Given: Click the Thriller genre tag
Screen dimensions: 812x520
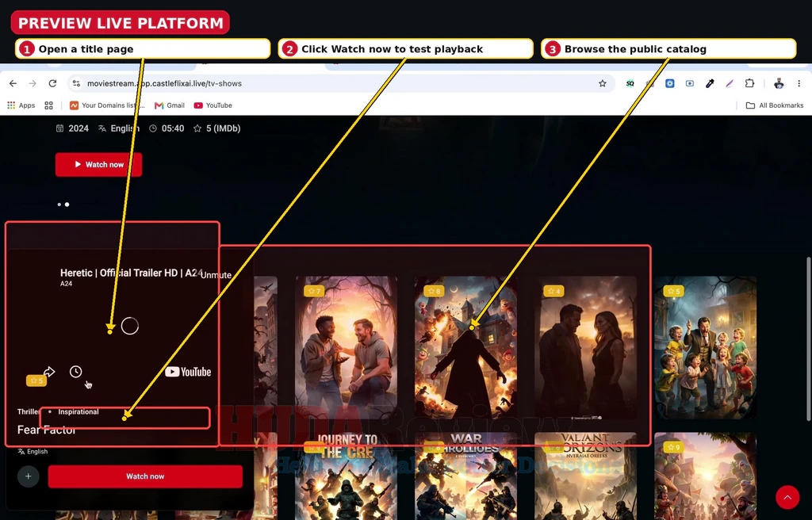Looking at the screenshot, I should [28, 411].
